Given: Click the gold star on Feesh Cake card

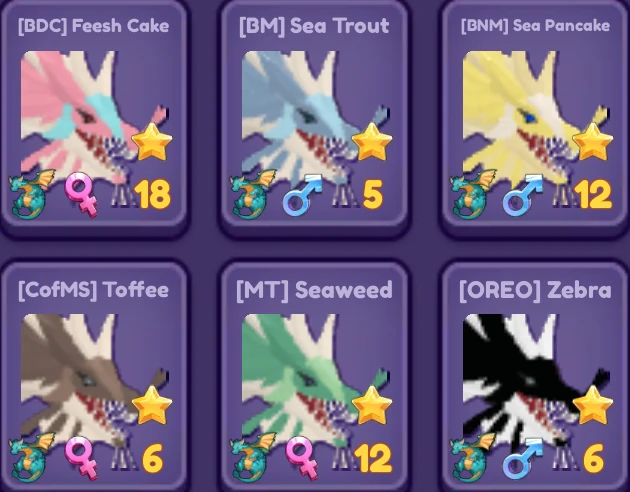Looking at the screenshot, I should (152, 142).
